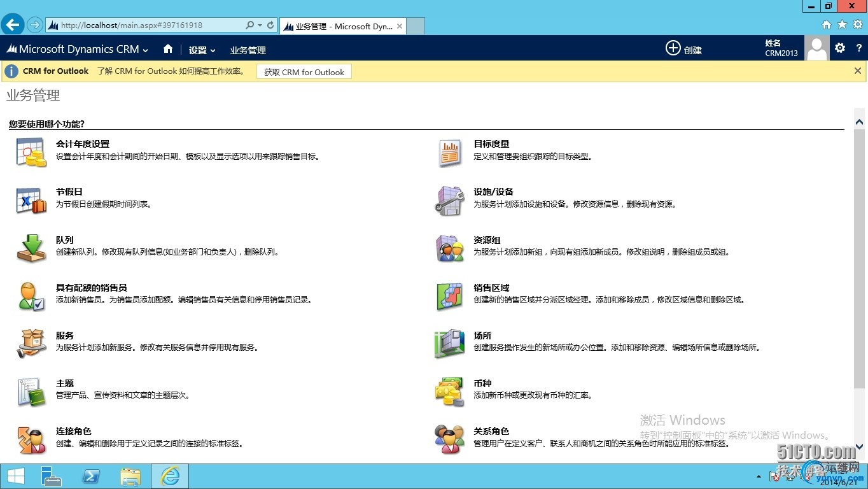Open the 销售区域 territory map icon
The width and height of the screenshot is (868, 489).
[x=450, y=295]
